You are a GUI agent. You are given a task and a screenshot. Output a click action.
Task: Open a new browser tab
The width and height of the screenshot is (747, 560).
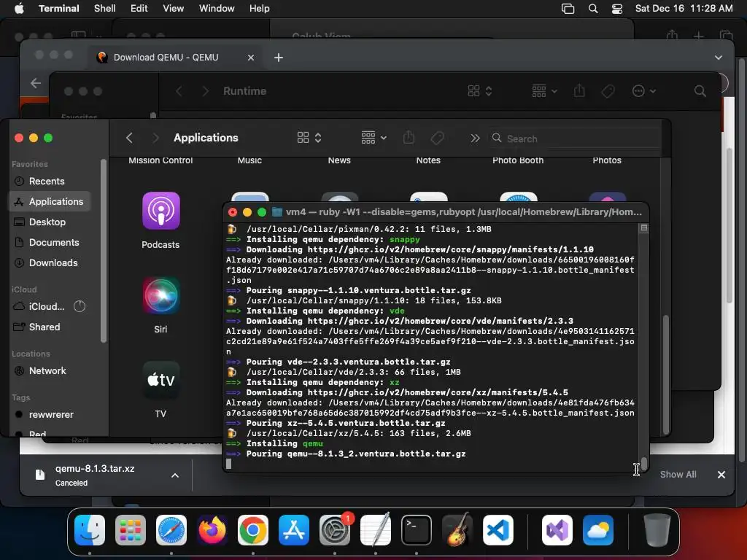pyautogui.click(x=279, y=58)
